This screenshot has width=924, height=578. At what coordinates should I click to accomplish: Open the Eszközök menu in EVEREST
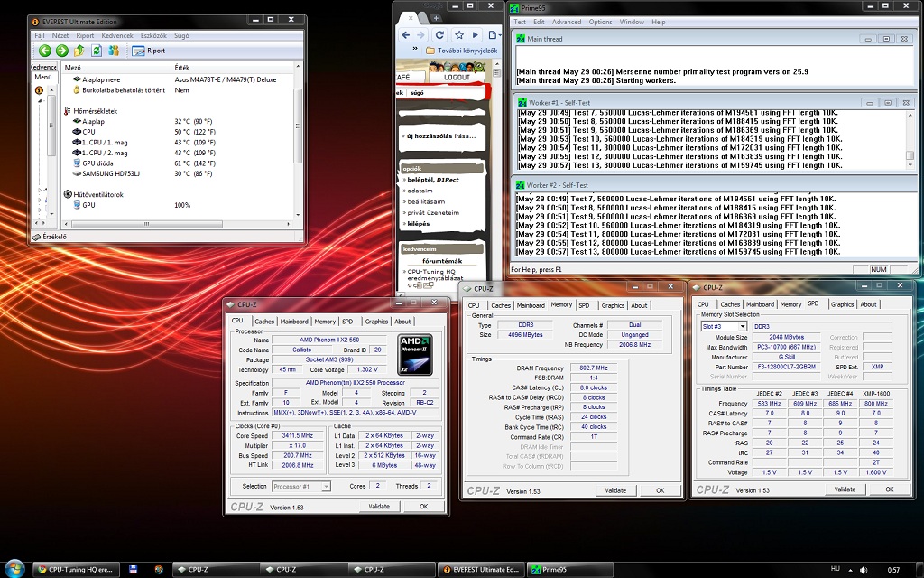[x=153, y=35]
